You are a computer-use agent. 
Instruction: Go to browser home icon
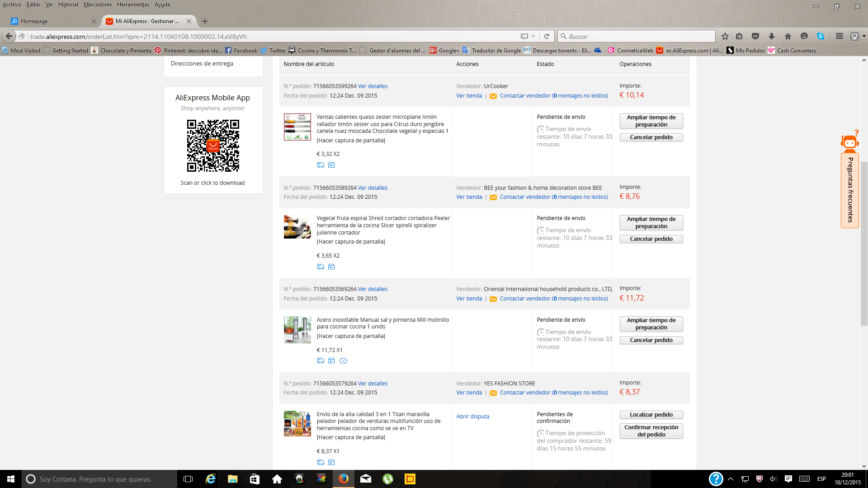[788, 36]
